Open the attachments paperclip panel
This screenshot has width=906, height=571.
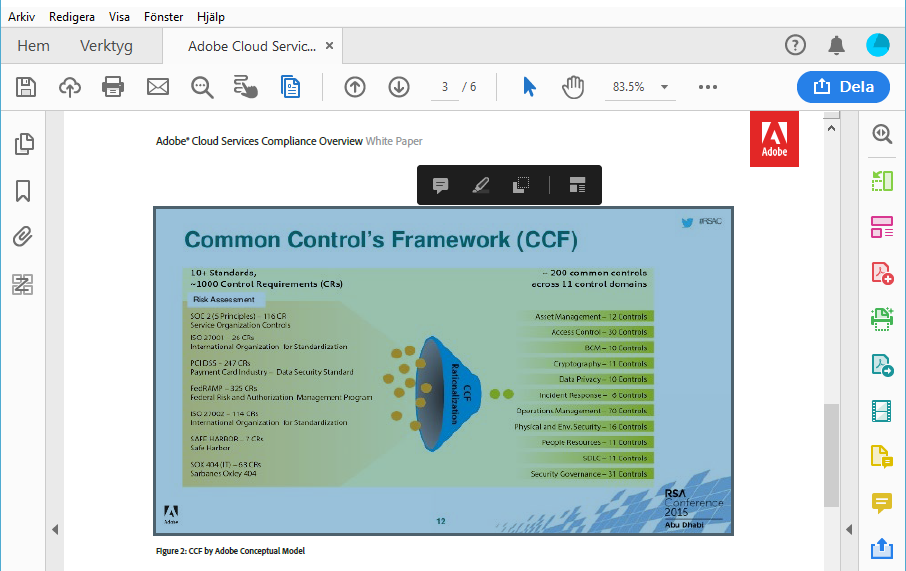[x=23, y=237]
